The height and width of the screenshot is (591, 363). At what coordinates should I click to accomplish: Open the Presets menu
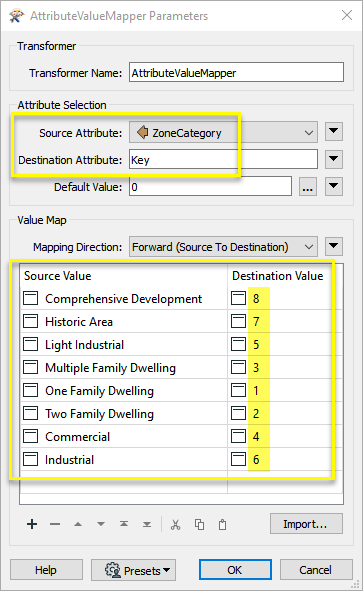(x=133, y=570)
